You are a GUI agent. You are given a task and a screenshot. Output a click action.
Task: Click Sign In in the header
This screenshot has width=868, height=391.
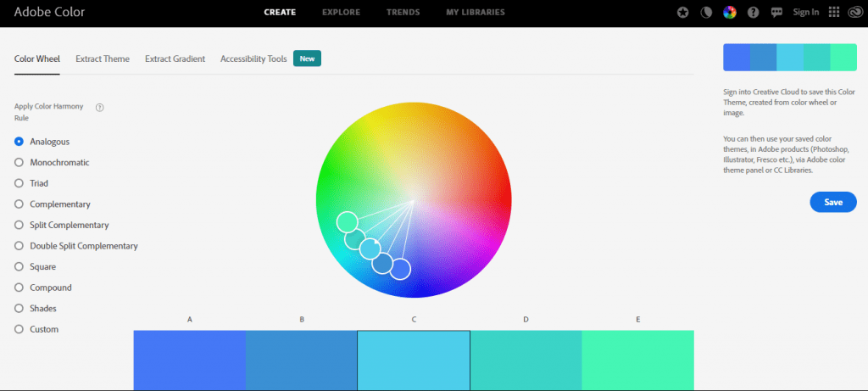pos(805,12)
